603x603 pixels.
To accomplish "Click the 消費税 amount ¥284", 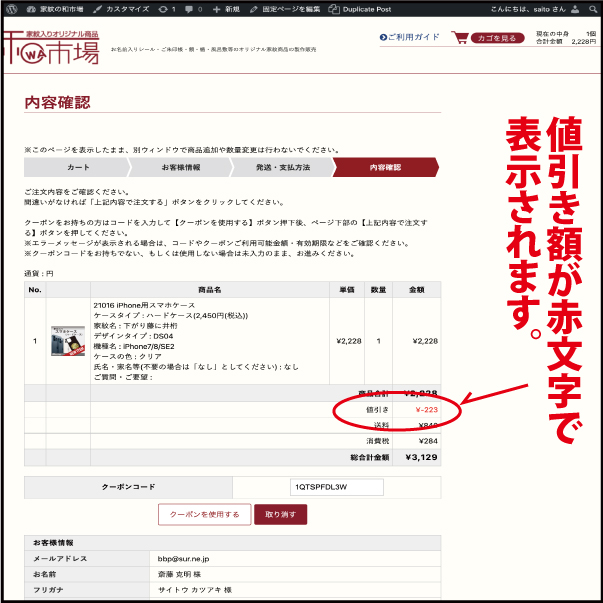I will (x=428, y=441).
